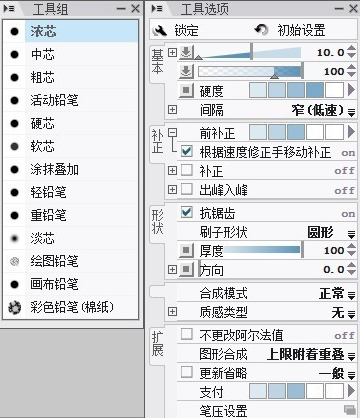Open the 笔压设置 icon
Screen dimensions: 360x418
click(x=350, y=410)
